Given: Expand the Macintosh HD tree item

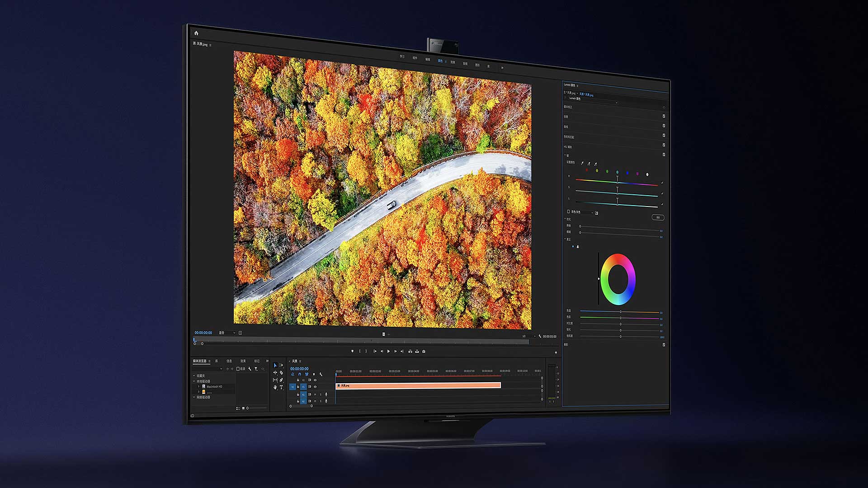Looking at the screenshot, I should tap(198, 387).
